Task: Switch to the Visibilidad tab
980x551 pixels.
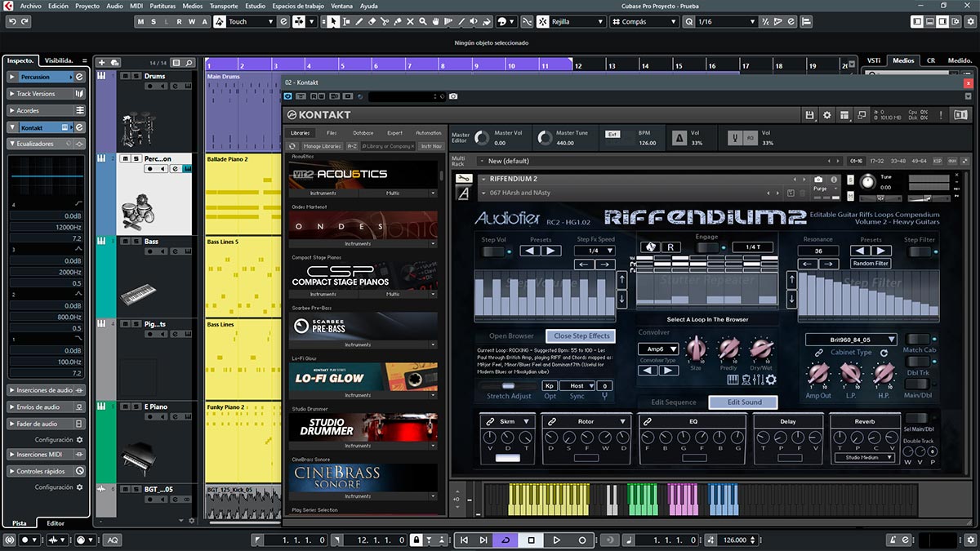Action: click(x=60, y=60)
